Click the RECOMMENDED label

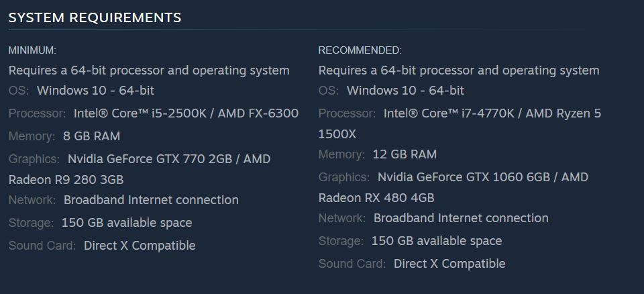(360, 50)
